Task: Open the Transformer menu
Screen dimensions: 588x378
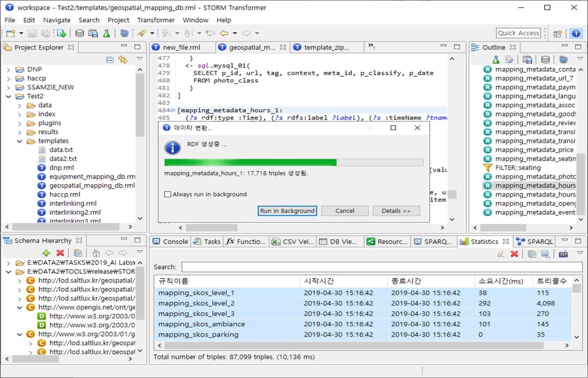Action: point(156,20)
